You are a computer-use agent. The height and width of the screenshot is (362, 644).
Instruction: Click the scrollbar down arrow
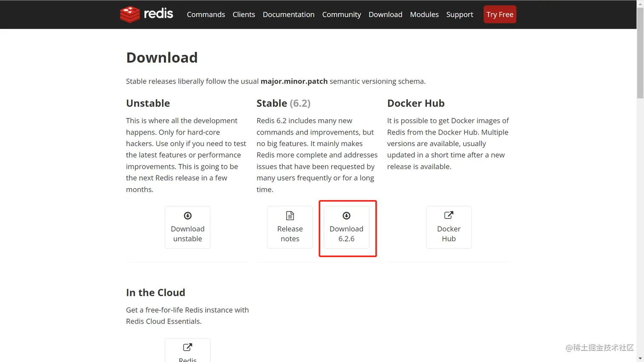coord(640,359)
